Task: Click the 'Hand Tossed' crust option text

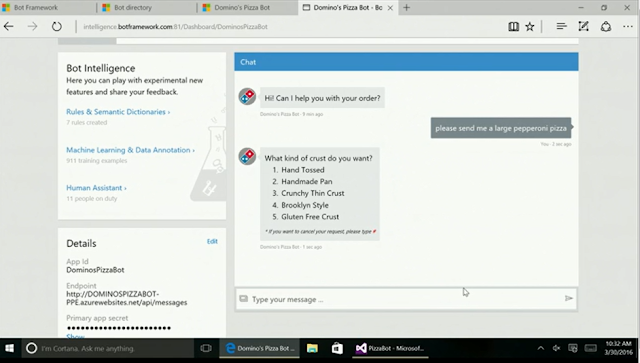Action: click(302, 170)
